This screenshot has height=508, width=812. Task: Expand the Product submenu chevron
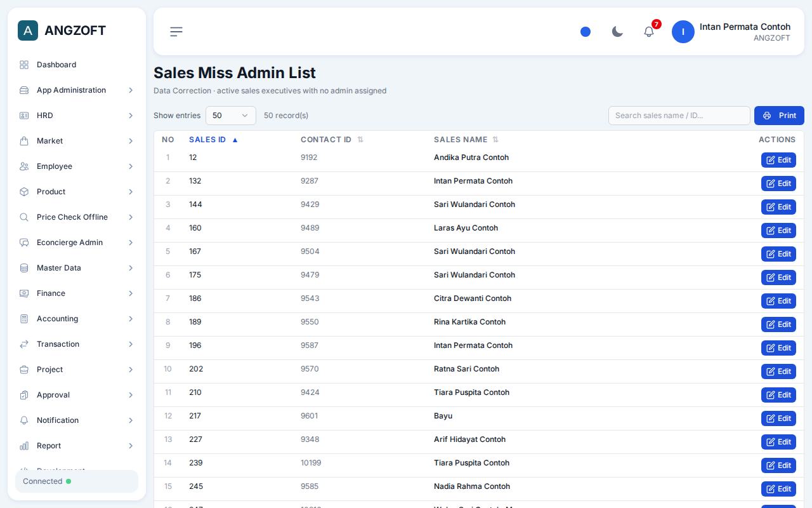[x=131, y=192]
